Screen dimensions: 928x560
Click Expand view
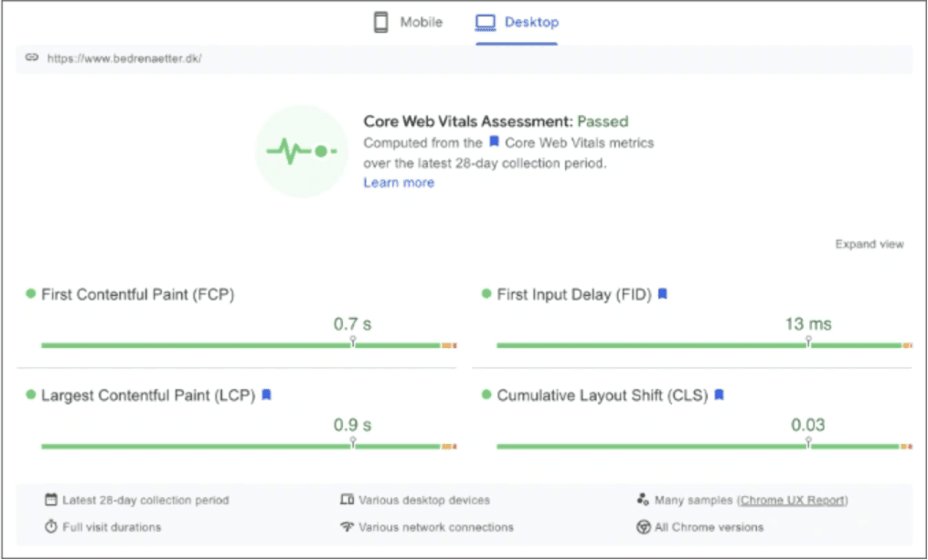tap(869, 244)
